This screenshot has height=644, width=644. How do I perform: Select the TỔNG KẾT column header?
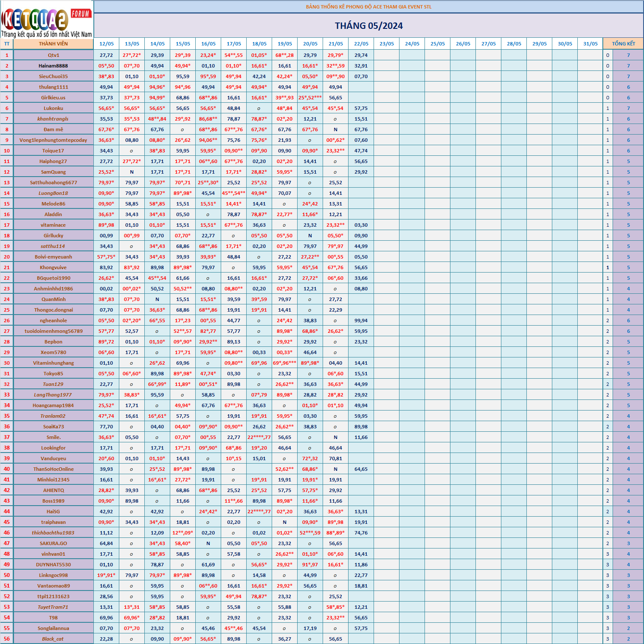pos(623,44)
